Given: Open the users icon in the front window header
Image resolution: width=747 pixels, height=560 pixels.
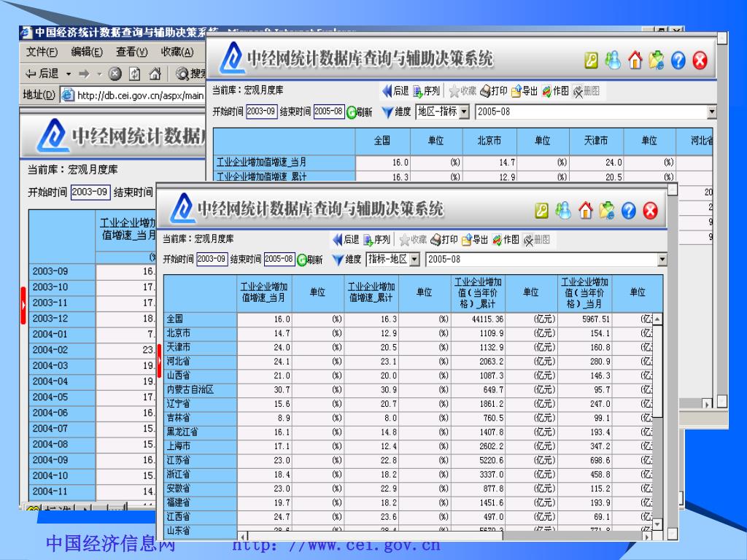Looking at the screenshot, I should 563,211.
